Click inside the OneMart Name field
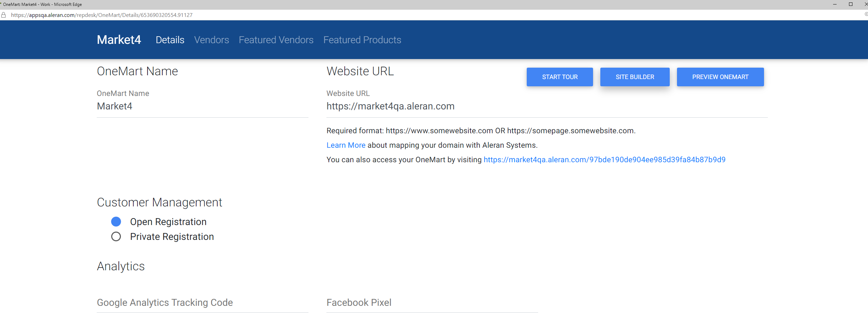868x321 pixels. click(x=202, y=106)
